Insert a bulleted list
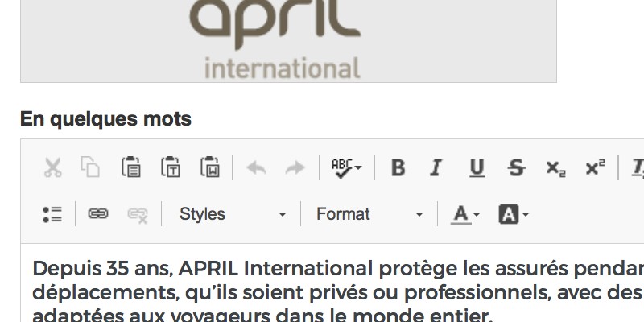644x322 pixels. point(52,214)
